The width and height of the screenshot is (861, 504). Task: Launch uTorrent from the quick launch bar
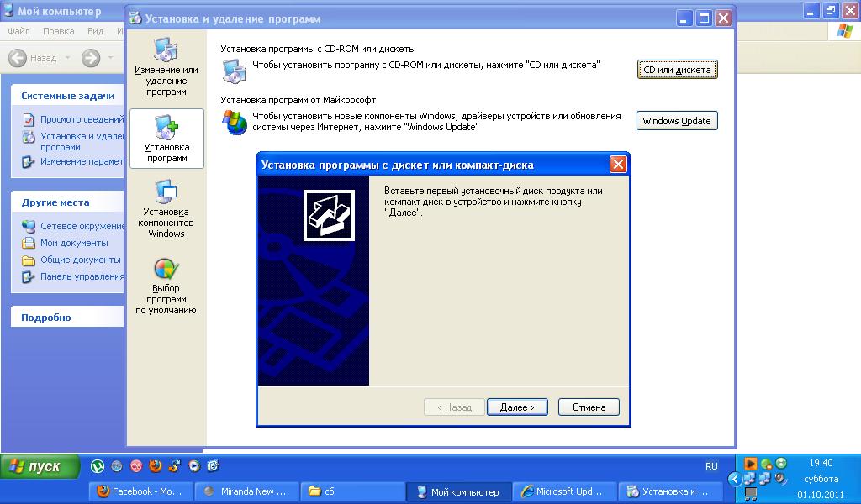98,466
